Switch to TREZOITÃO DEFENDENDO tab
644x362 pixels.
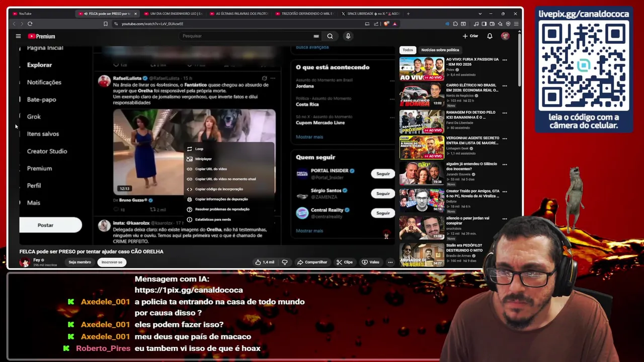(x=304, y=14)
